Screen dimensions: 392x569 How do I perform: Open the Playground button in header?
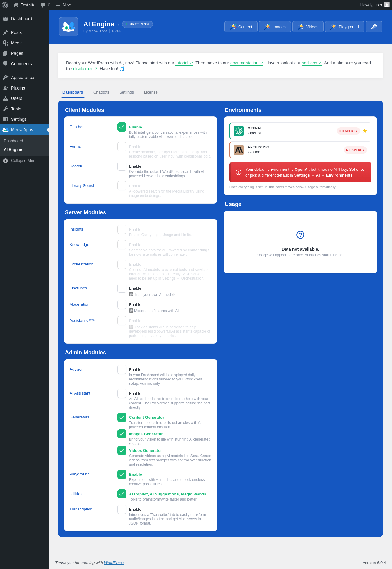click(x=345, y=27)
